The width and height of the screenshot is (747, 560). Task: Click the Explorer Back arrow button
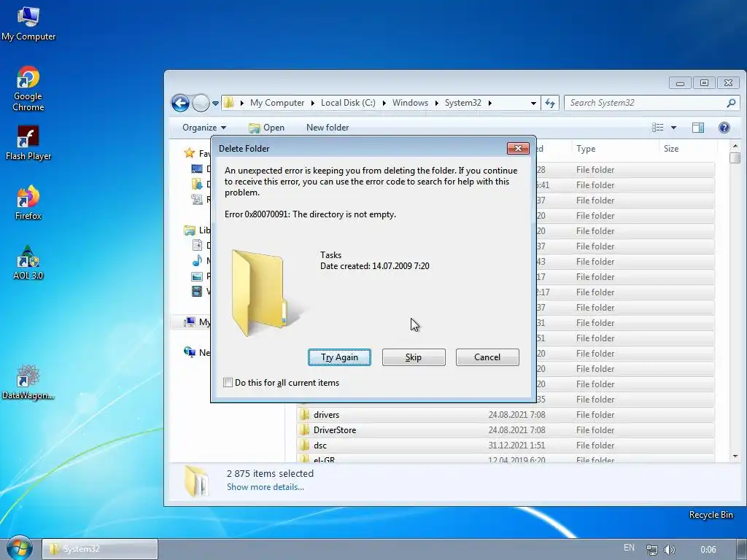click(181, 103)
